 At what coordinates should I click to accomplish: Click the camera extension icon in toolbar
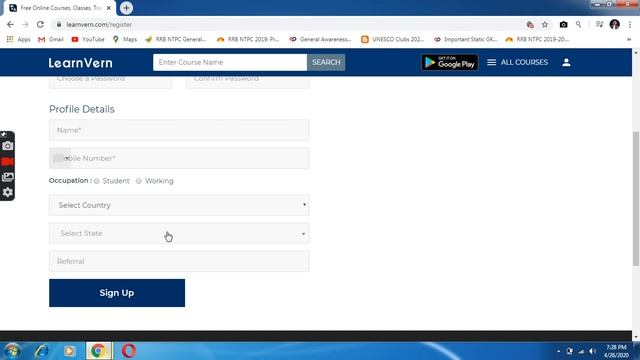point(563,24)
